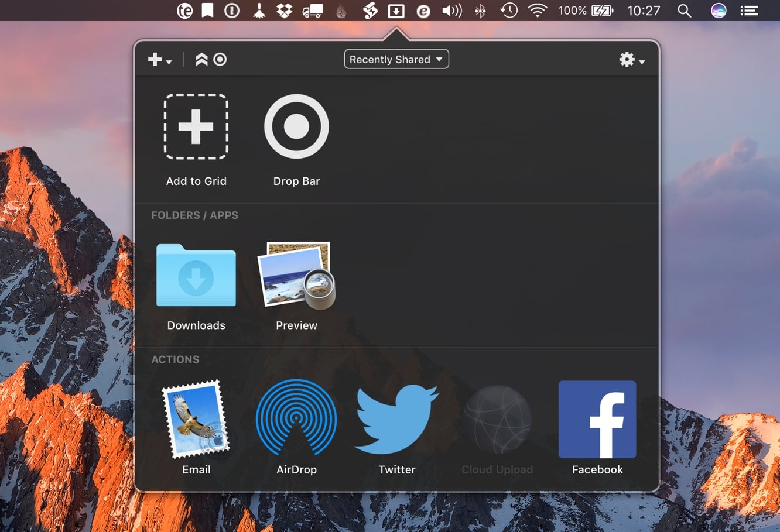Open the gear settings menu
Viewport: 780px width, 532px height.
pyautogui.click(x=631, y=60)
